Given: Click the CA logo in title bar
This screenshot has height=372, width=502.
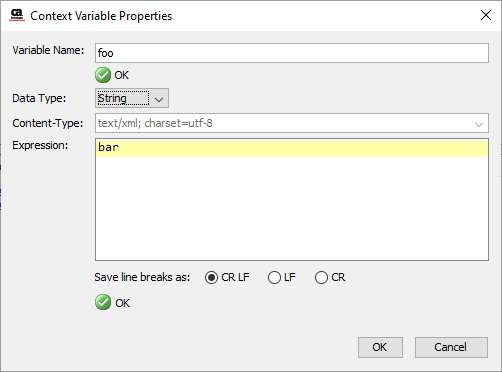Looking at the screenshot, I should (x=17, y=15).
